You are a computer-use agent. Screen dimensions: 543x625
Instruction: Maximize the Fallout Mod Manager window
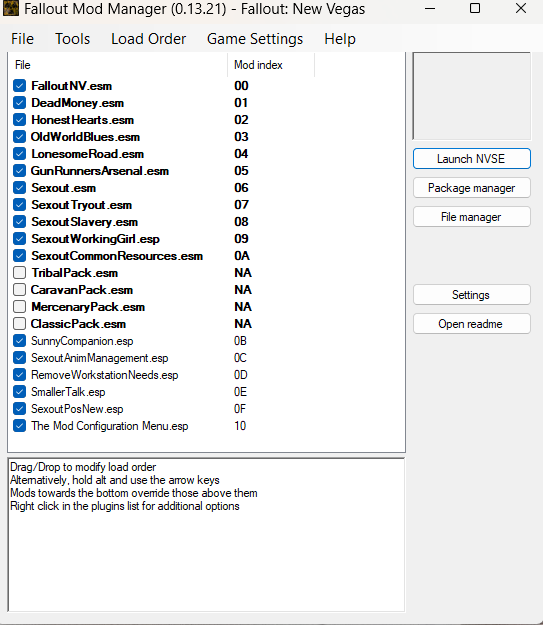coord(475,8)
